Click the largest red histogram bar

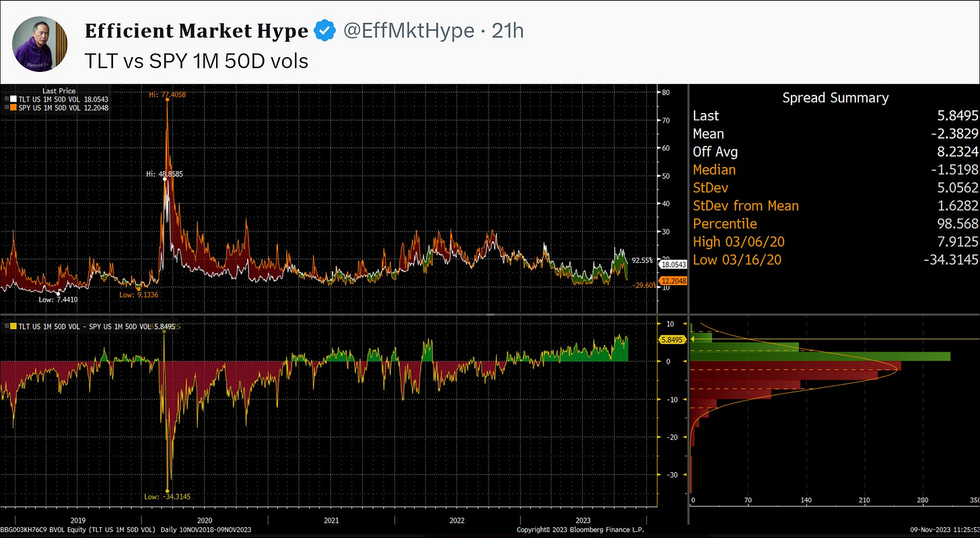(x=797, y=366)
